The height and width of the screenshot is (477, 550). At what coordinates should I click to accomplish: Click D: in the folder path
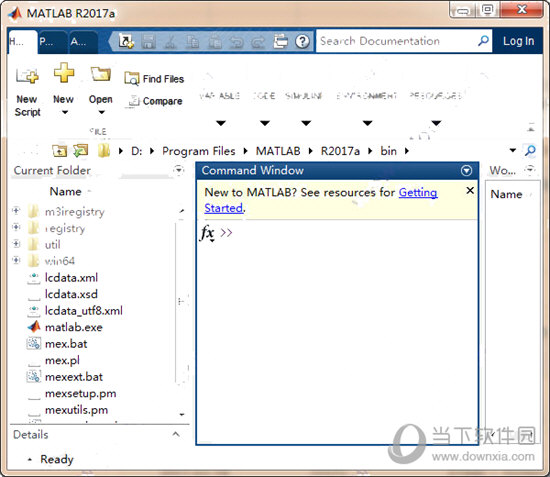137,151
